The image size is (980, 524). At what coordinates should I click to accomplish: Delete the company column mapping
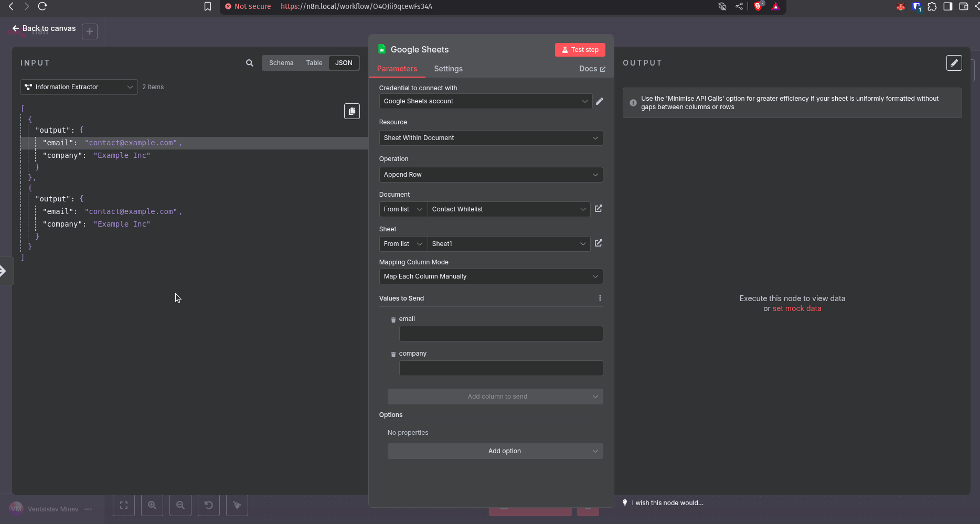(x=393, y=354)
